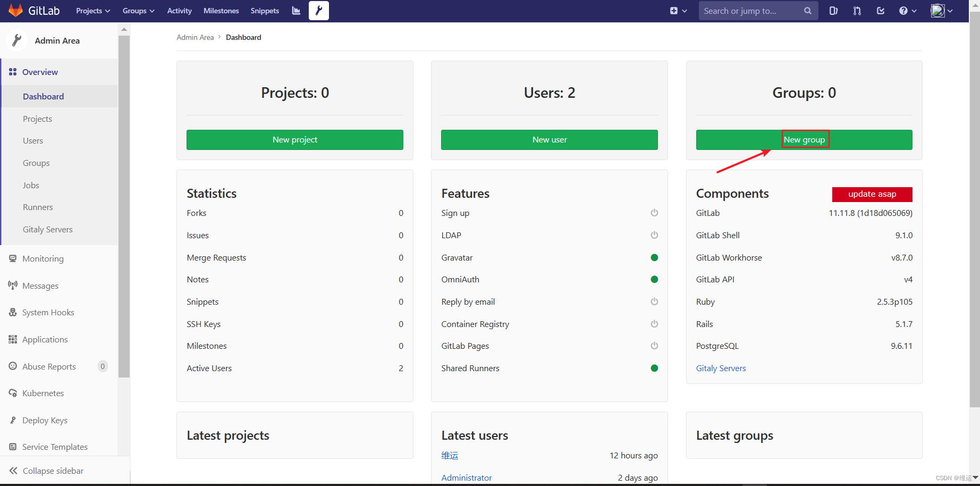
Task: Click the Abuse Reports count badge
Action: click(103, 366)
